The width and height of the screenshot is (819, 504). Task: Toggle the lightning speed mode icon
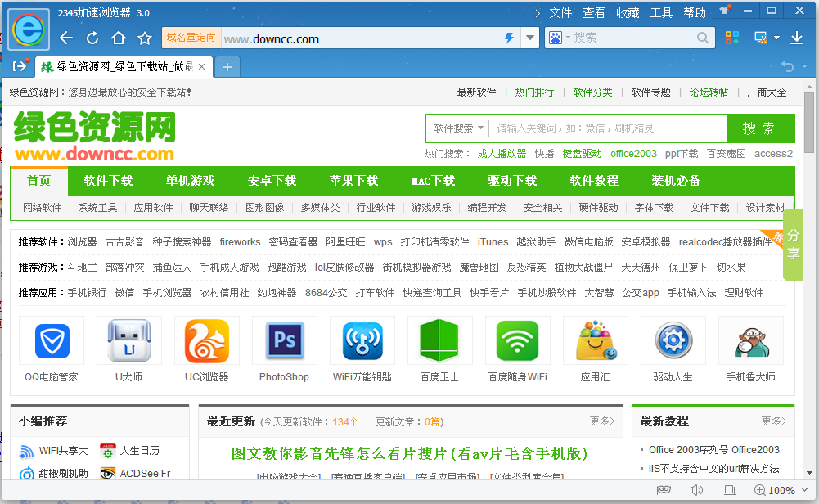click(x=509, y=38)
